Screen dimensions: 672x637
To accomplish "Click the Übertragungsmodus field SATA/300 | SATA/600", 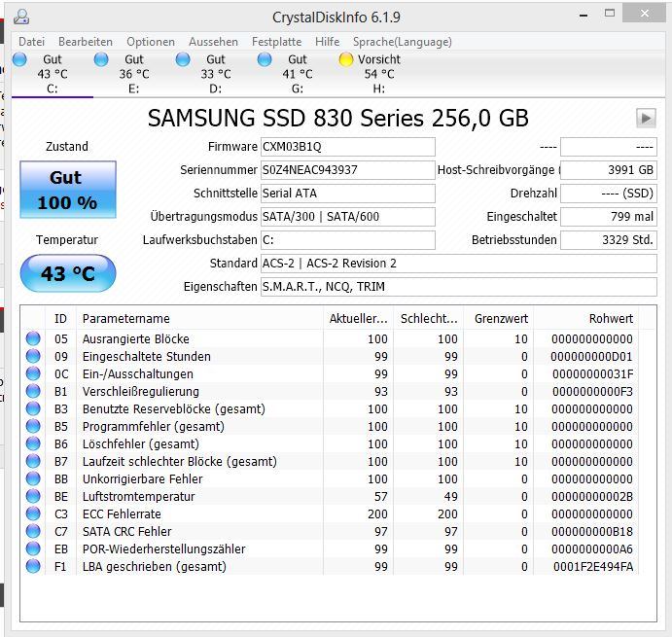I will pos(348,217).
